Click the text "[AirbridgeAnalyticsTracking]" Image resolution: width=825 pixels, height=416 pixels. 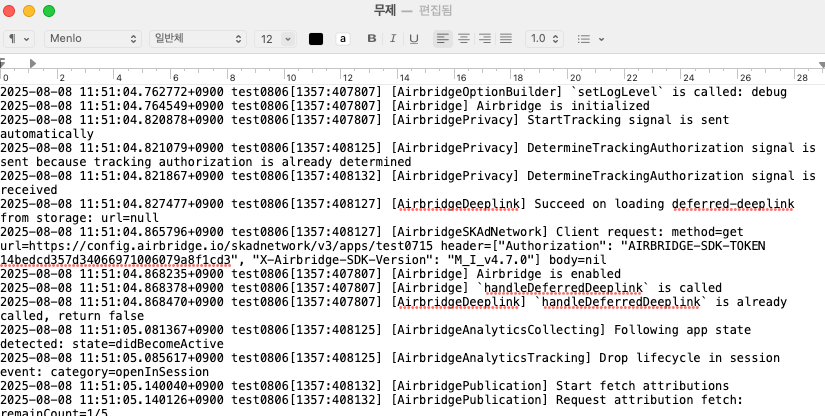[491, 358]
